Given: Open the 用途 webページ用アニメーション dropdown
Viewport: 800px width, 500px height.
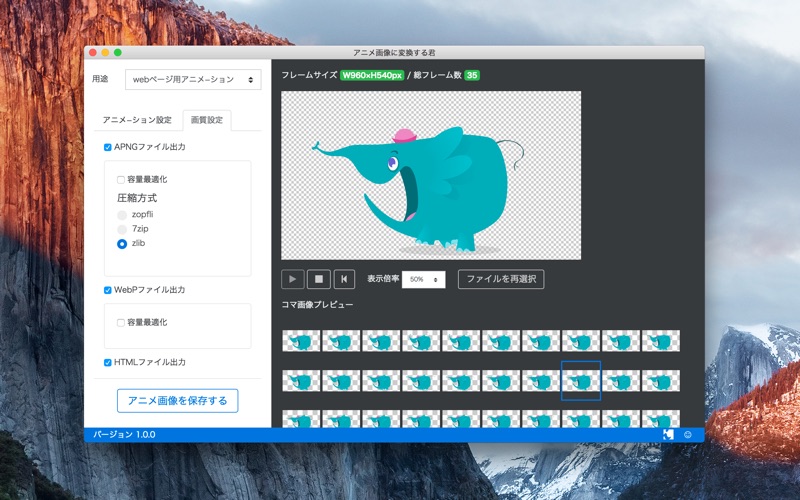Looking at the screenshot, I should pos(193,80).
